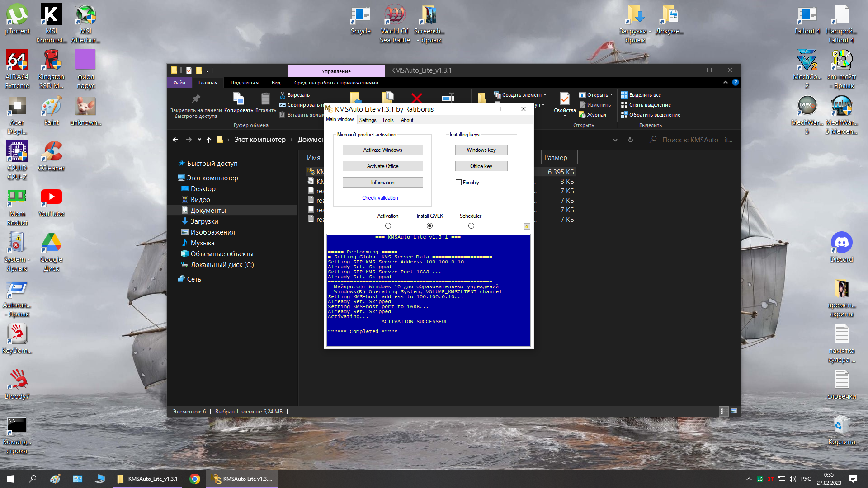Click the small icon beside the Scheduler option

pos(527,226)
